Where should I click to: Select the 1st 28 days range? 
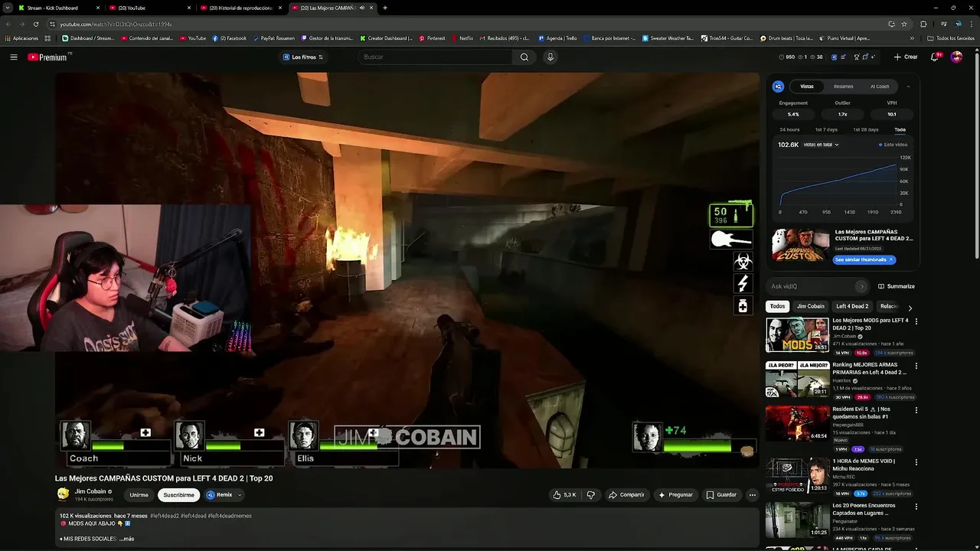coord(866,129)
